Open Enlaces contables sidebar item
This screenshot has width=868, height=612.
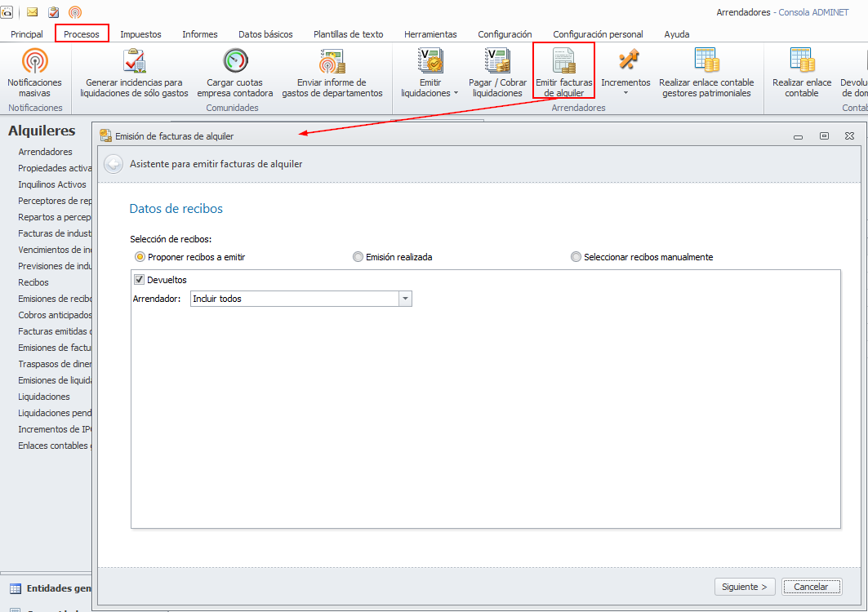click(x=55, y=446)
